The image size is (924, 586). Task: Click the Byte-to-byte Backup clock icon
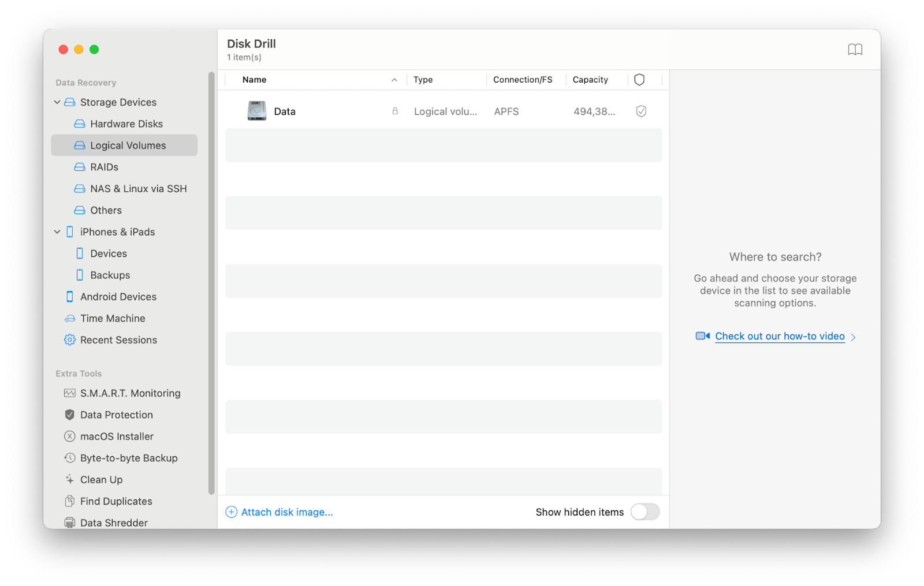(70, 458)
